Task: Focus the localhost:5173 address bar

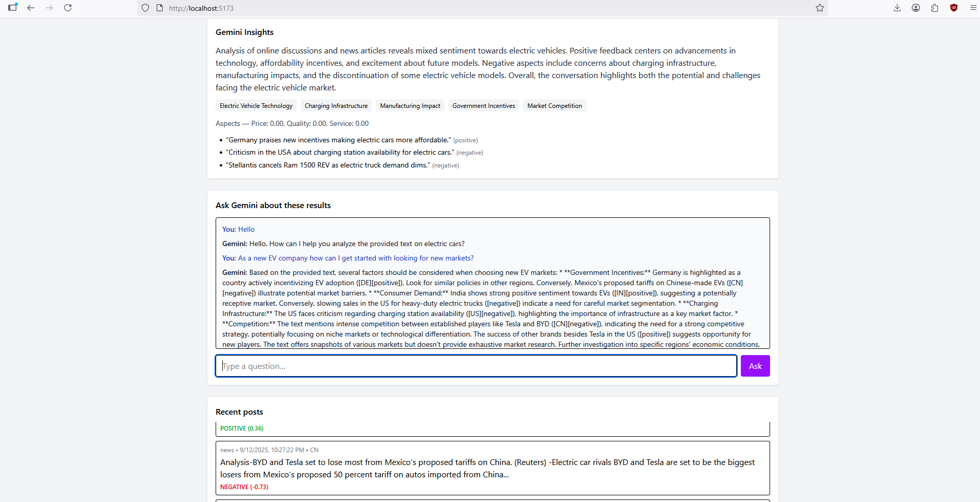Action: point(483,8)
